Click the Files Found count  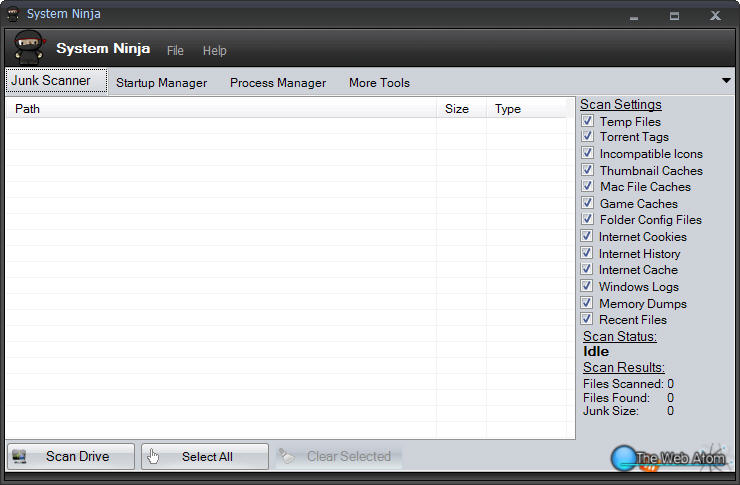coord(670,398)
